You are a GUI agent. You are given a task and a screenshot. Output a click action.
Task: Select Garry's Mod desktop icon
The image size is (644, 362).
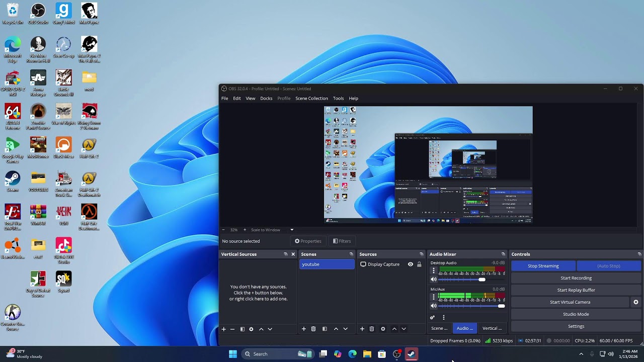(x=63, y=14)
